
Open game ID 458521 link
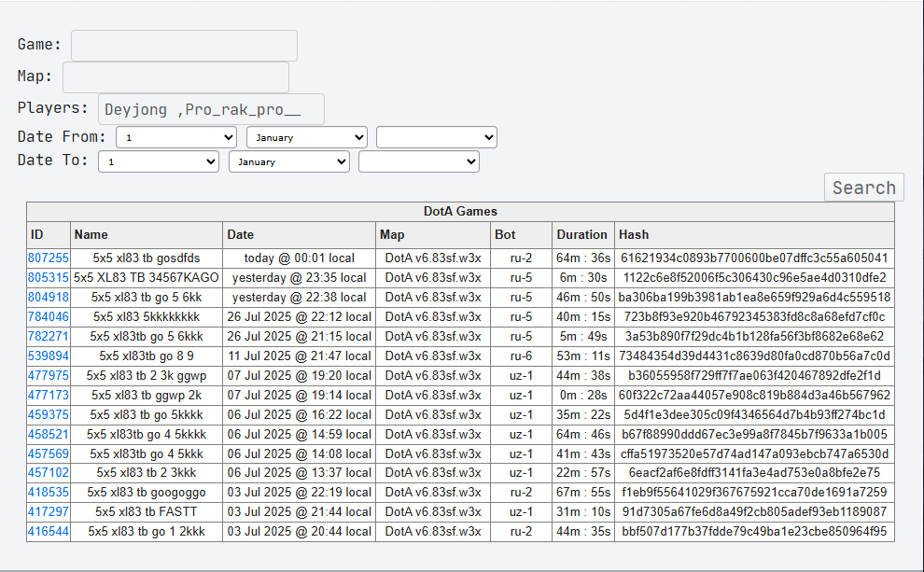click(49, 434)
